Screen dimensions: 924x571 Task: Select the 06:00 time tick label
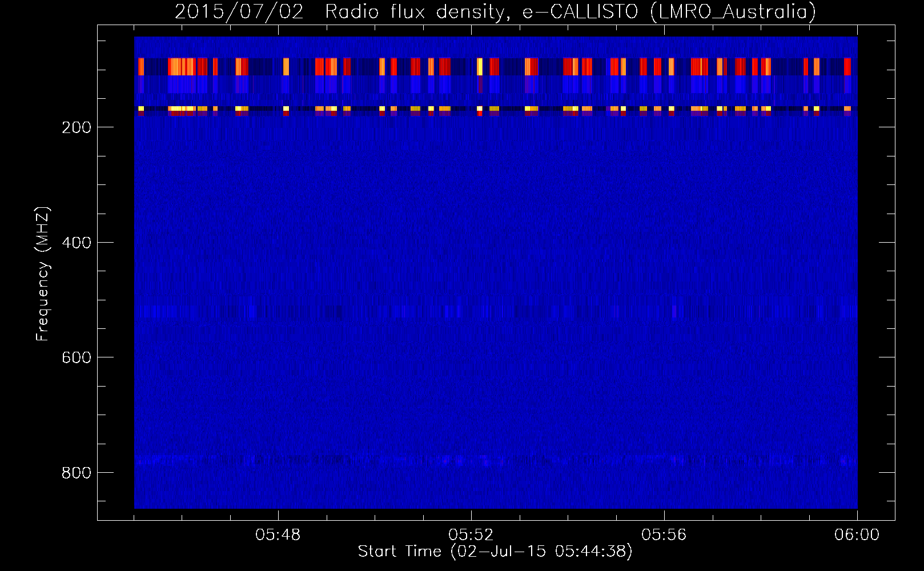(857, 535)
